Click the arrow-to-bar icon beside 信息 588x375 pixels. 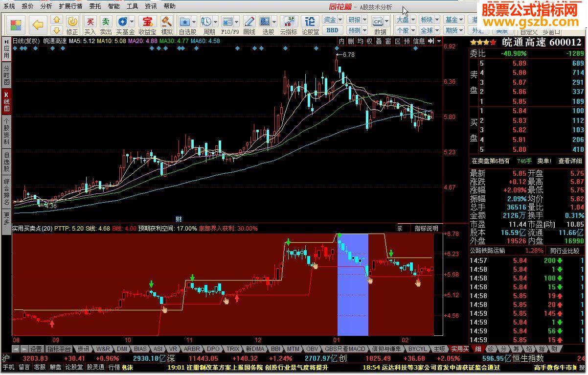431,41
